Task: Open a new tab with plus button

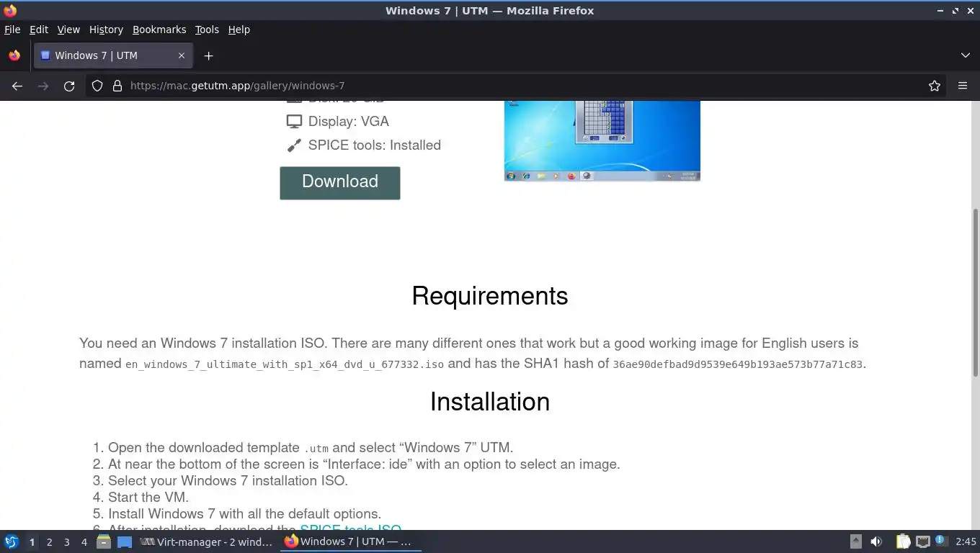Action: click(208, 55)
